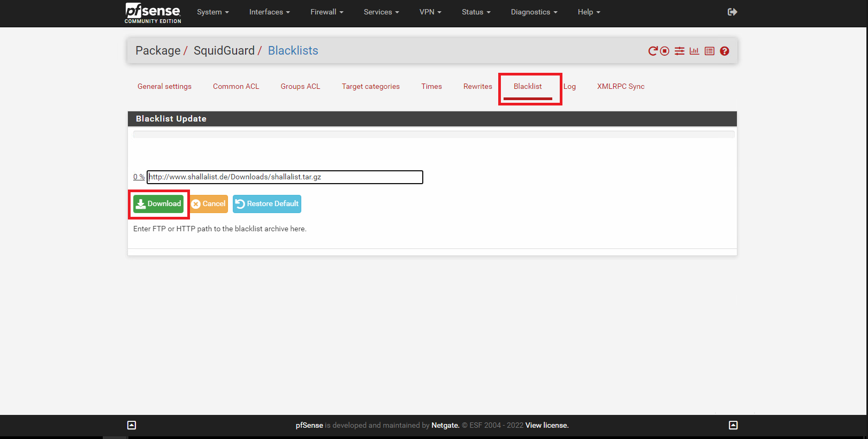Expand the Status menu

[x=476, y=12]
